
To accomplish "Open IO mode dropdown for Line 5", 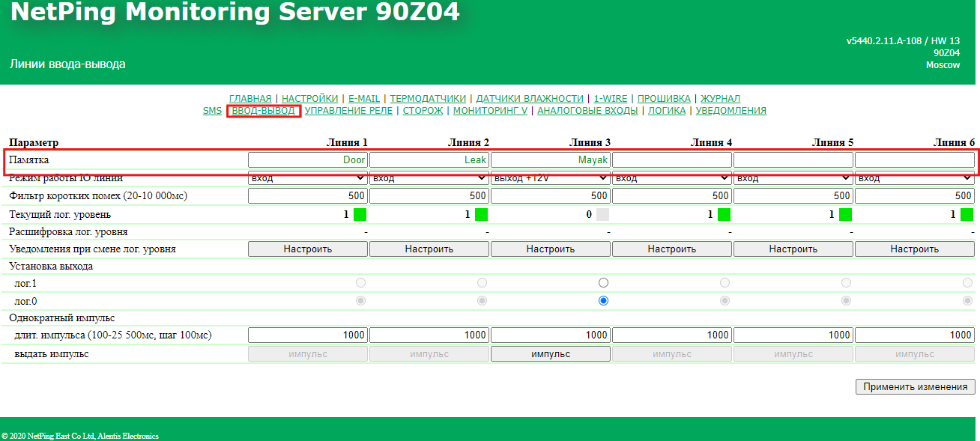I will pyautogui.click(x=793, y=178).
